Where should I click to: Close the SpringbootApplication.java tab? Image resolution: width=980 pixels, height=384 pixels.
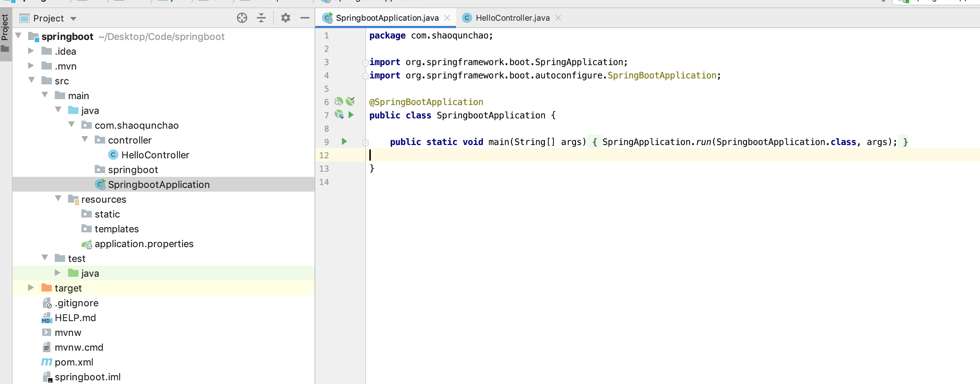tap(447, 18)
